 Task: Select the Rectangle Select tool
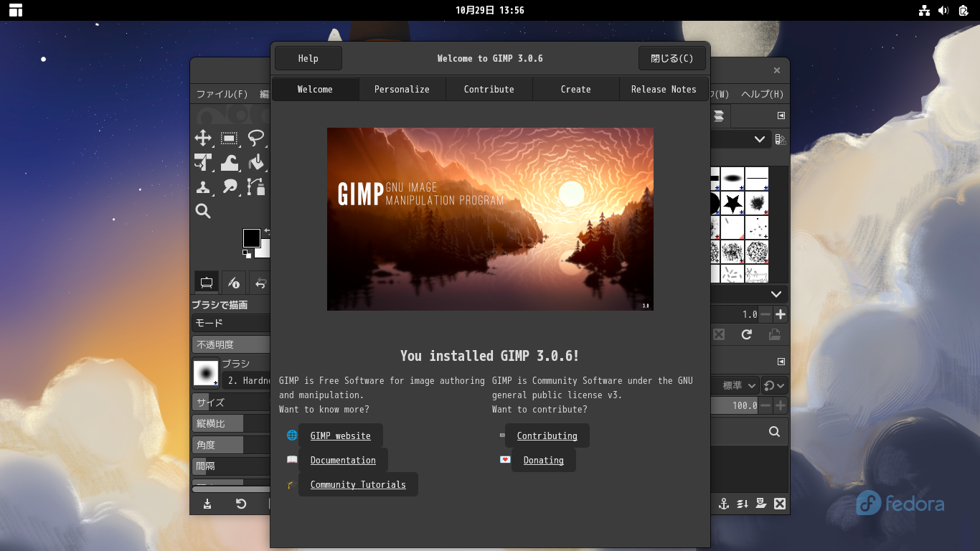230,138
